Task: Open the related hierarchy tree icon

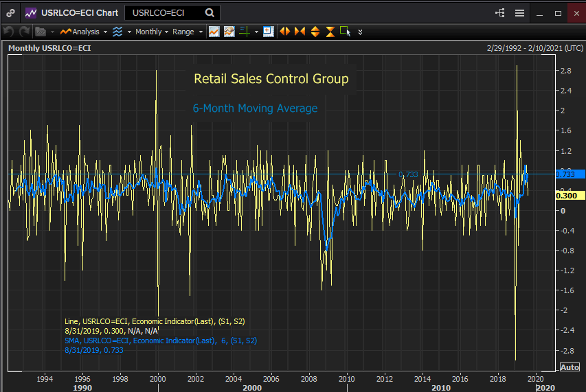Action: pos(499,13)
